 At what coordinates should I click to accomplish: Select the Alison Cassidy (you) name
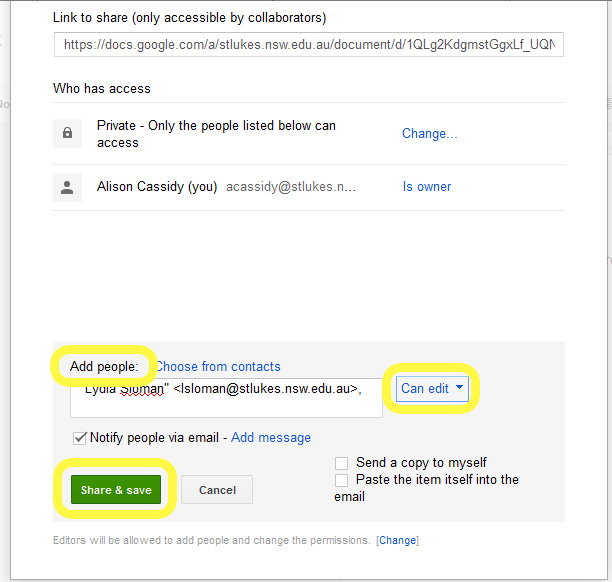point(157,187)
